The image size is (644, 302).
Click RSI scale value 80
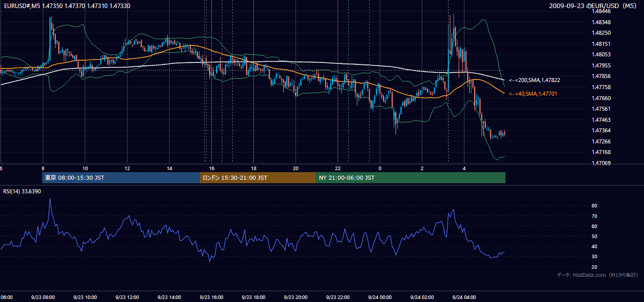tap(595, 206)
